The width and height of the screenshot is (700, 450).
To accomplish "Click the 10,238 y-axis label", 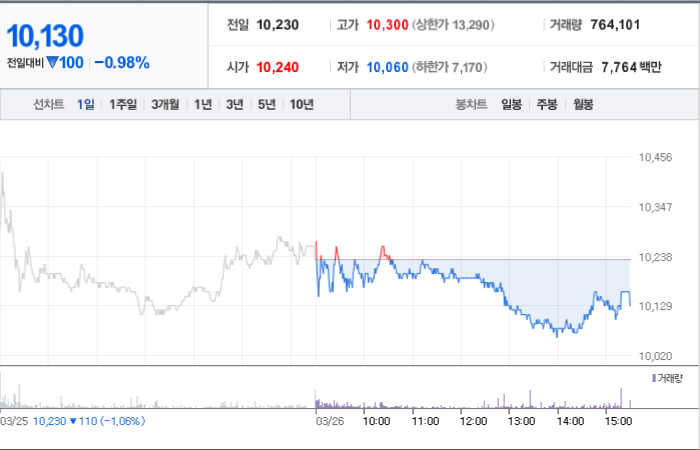I will [x=655, y=257].
